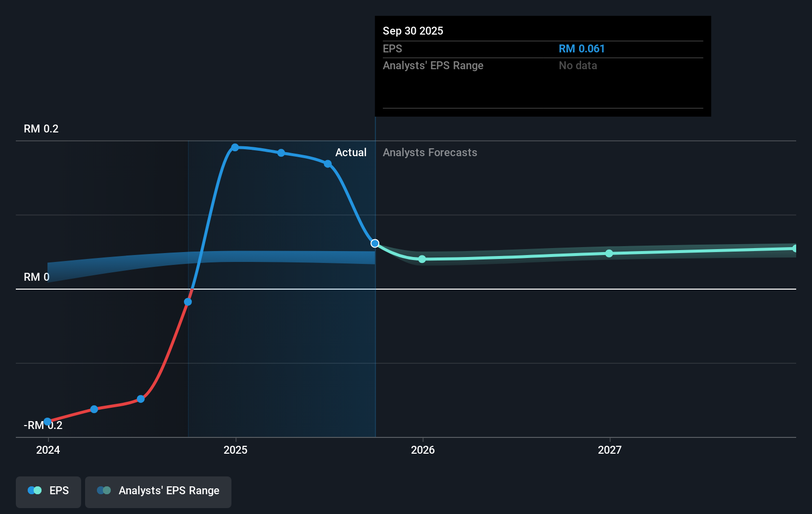The width and height of the screenshot is (812, 514).
Task: Click the EPS point after the 2025 peak
Action: click(x=281, y=153)
